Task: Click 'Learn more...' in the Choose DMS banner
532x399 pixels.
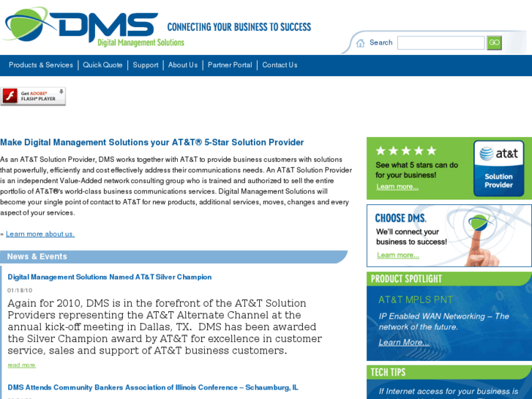Action: (397, 256)
